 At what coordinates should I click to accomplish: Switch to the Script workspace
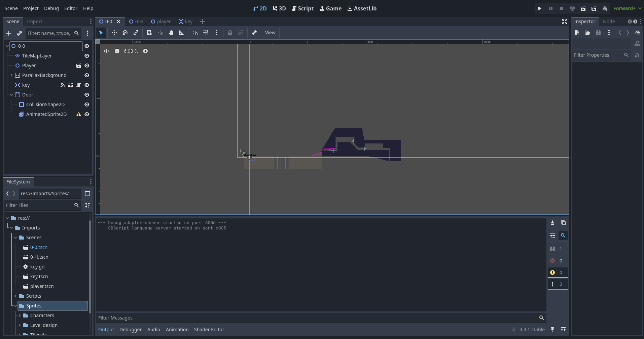[302, 8]
